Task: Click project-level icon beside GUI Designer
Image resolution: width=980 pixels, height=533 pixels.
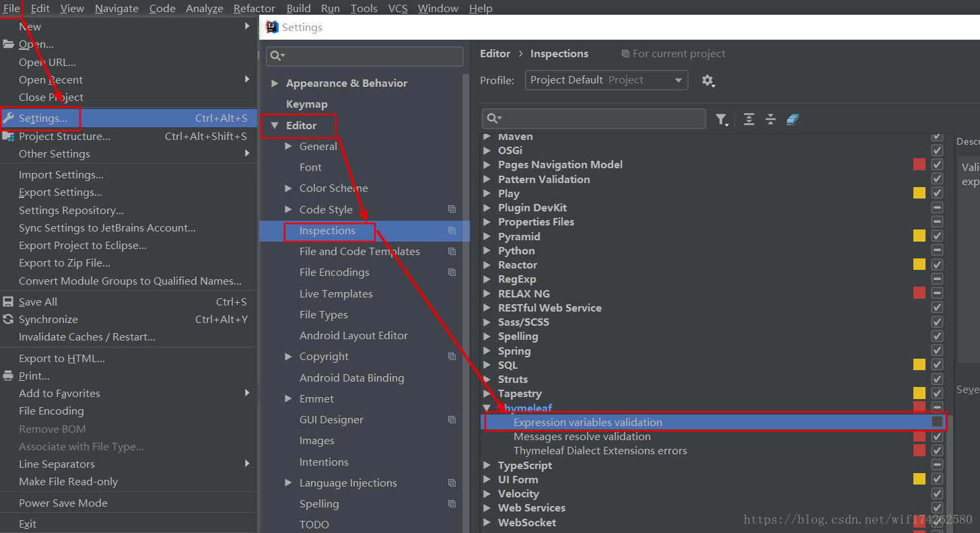Action: [x=452, y=419]
